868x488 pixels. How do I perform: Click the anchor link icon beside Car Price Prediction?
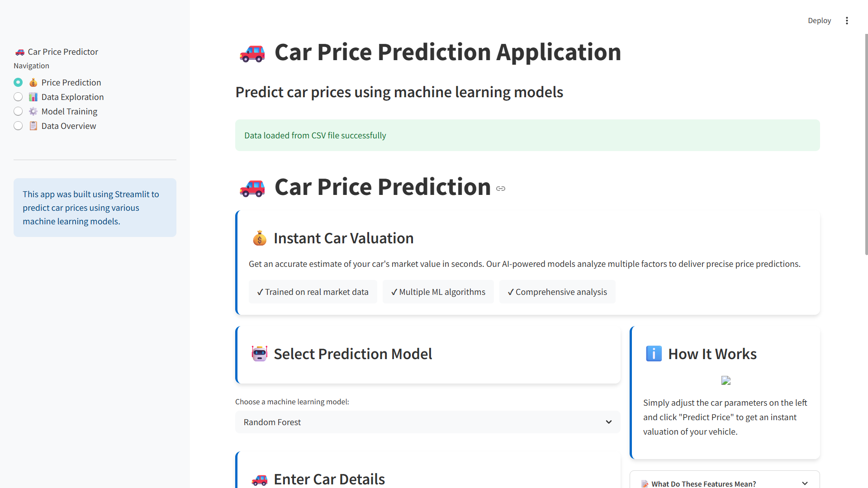point(501,189)
